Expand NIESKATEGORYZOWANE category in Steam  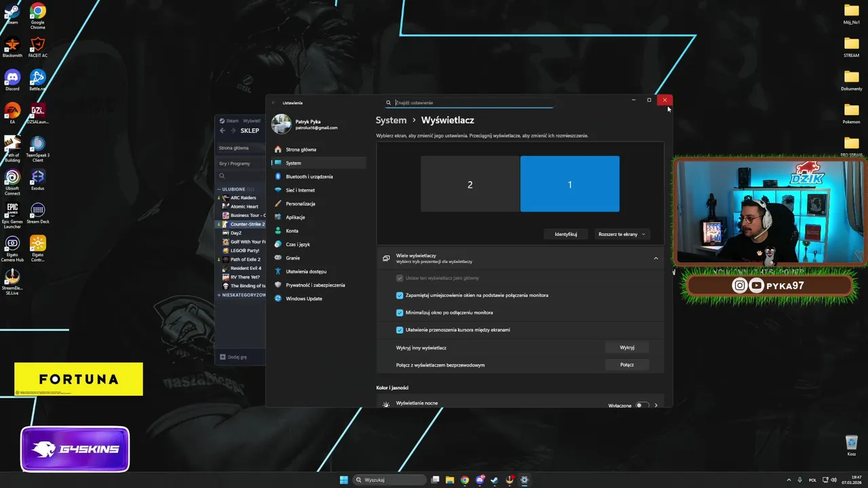click(219, 295)
